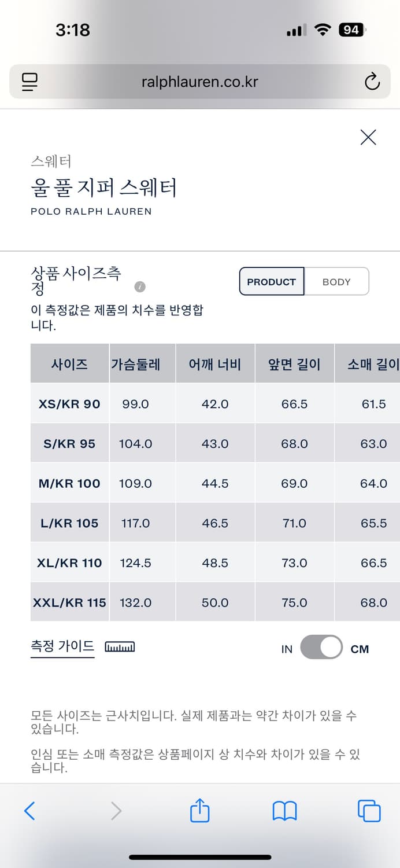Switch measurement units to IN
The width and height of the screenshot is (400, 868).
click(287, 649)
